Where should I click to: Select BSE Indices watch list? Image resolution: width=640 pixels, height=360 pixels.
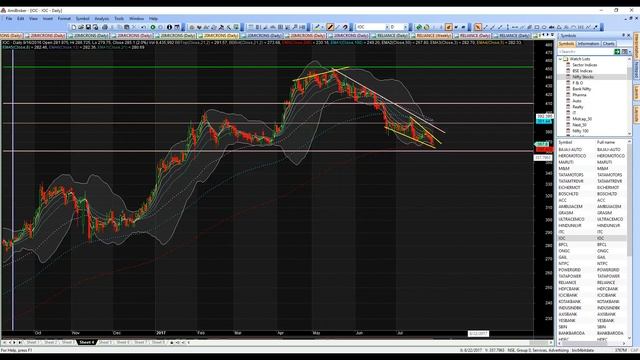(x=583, y=71)
